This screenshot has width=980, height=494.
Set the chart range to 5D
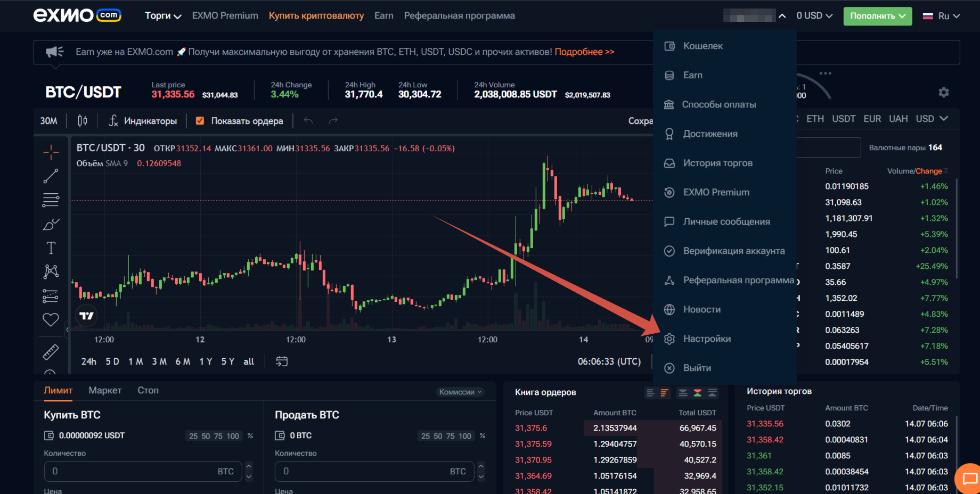pyautogui.click(x=112, y=361)
